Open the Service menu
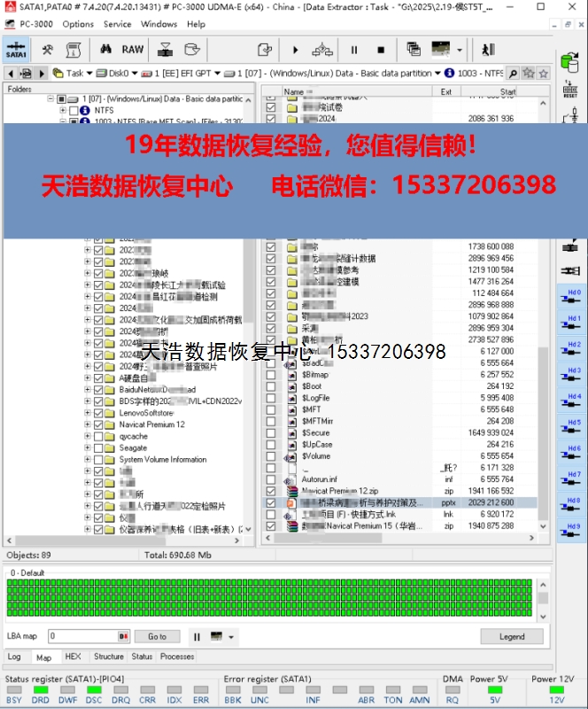This screenshot has height=709, width=588. coord(117,24)
